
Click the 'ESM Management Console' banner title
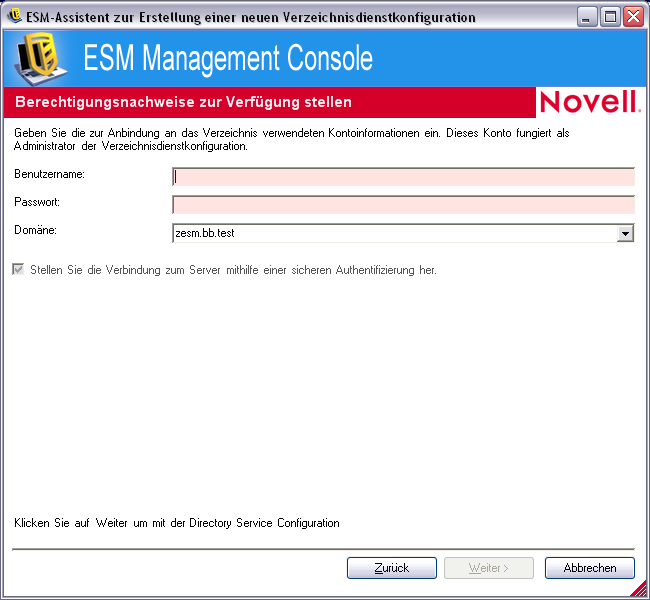[x=228, y=58]
